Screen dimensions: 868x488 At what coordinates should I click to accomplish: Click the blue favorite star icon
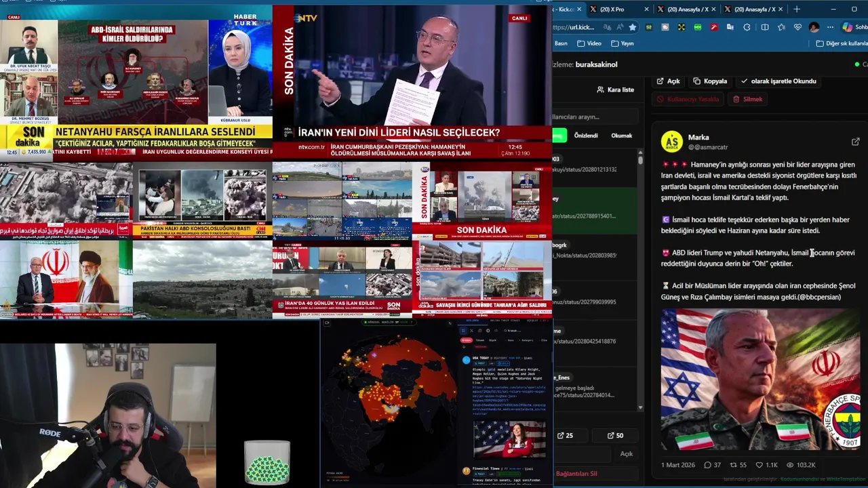click(633, 27)
